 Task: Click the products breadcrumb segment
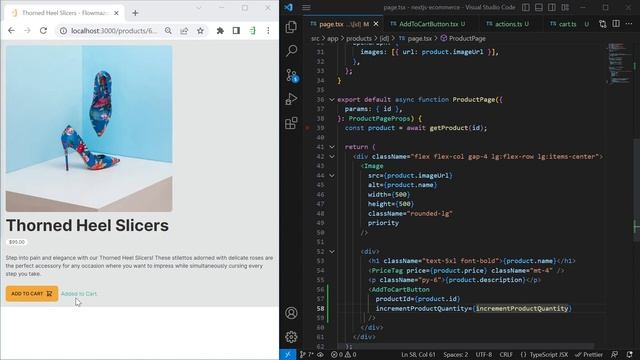(x=359, y=38)
